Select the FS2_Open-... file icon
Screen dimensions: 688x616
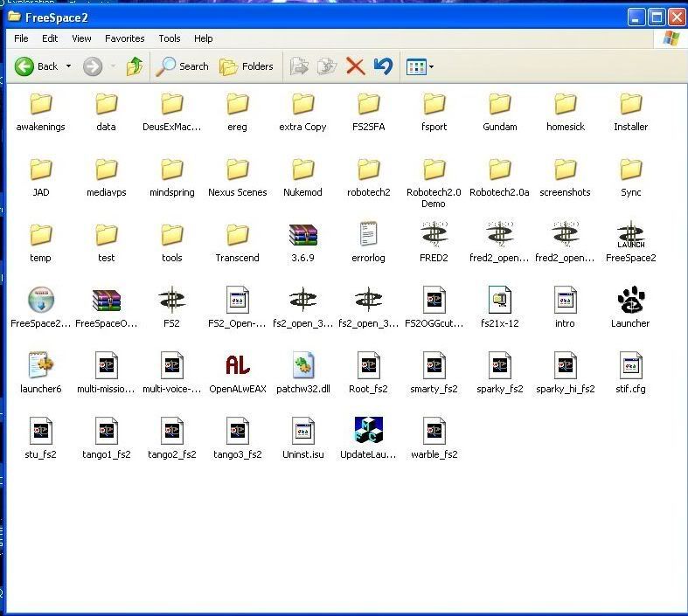pyautogui.click(x=238, y=308)
